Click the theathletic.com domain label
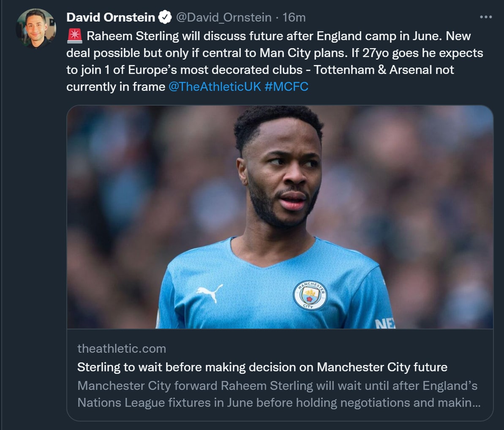Image resolution: width=504 pixels, height=430 pixels. (x=122, y=348)
